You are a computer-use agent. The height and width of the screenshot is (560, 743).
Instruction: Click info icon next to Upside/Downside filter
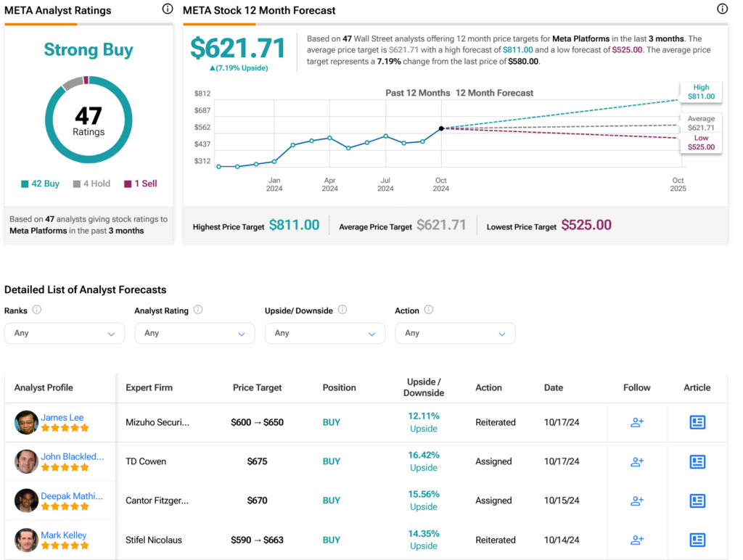[342, 310]
